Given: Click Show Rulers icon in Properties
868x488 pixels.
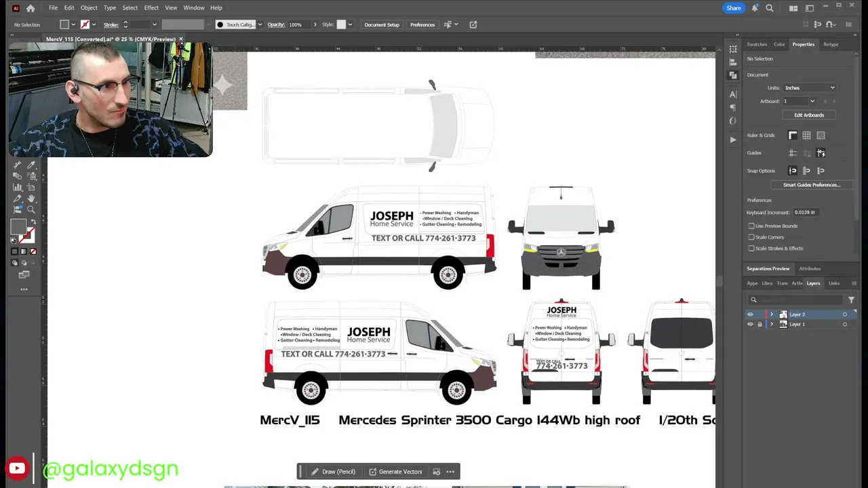Looking at the screenshot, I should tap(793, 136).
